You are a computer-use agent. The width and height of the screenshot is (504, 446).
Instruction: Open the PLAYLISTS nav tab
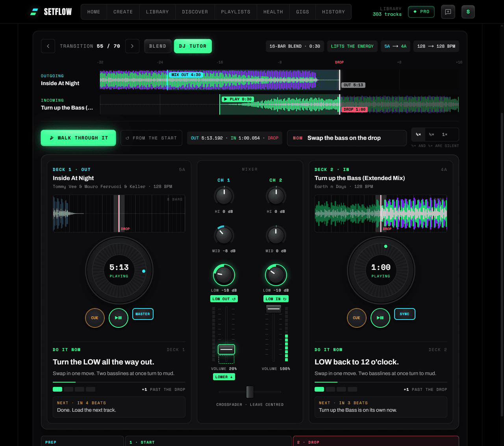pos(236,12)
